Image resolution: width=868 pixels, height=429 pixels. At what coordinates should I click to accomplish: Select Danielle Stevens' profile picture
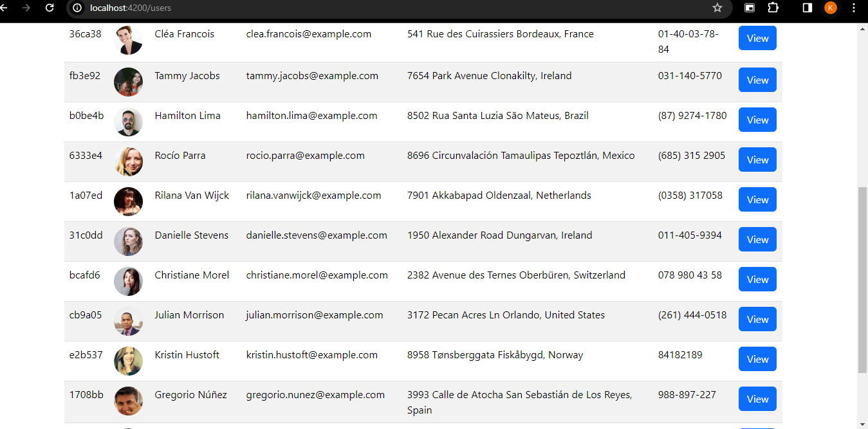click(x=128, y=241)
